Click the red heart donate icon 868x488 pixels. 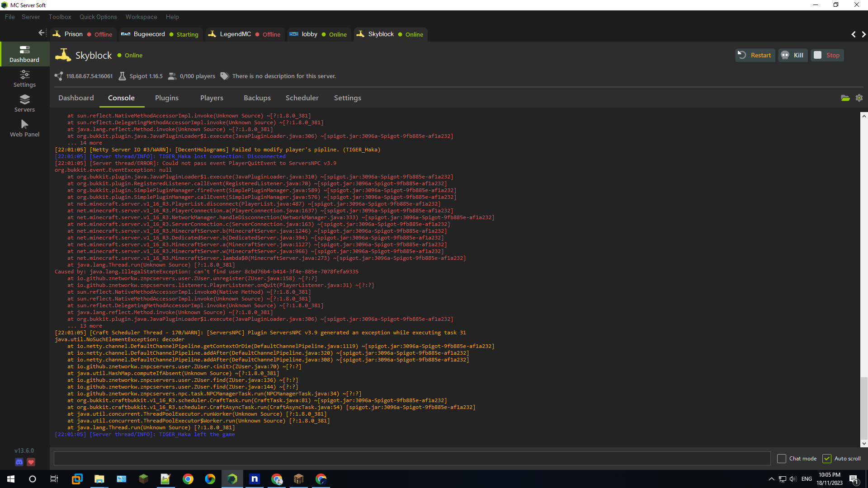pyautogui.click(x=31, y=462)
